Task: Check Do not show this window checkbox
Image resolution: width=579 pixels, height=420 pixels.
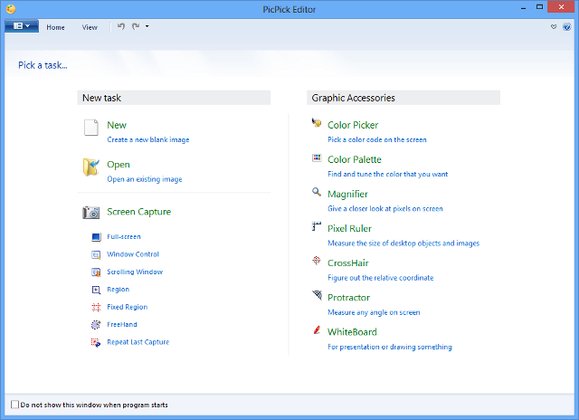Action: tap(15, 404)
